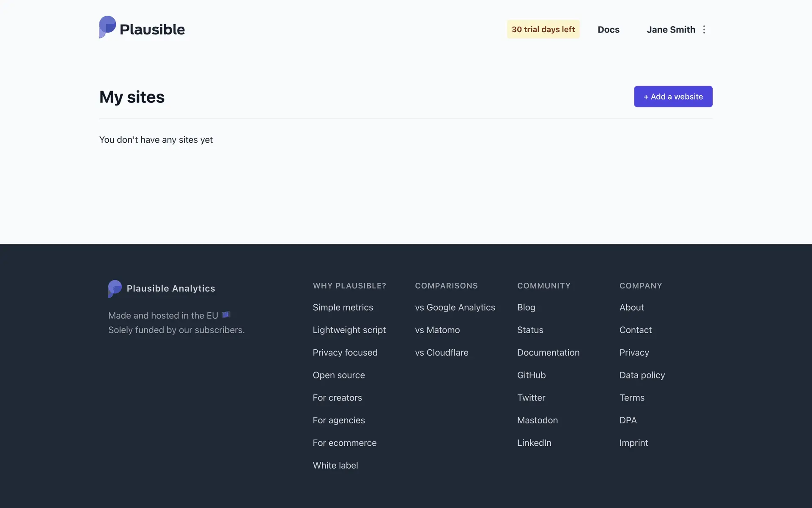This screenshot has width=812, height=508.
Task: Open the three-dot user menu icon
Action: pos(704,30)
